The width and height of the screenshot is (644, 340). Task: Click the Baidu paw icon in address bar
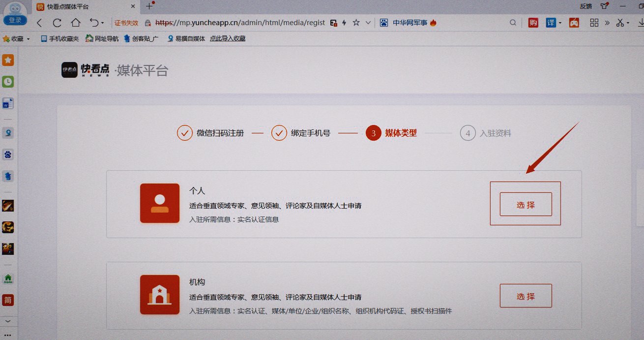[383, 23]
